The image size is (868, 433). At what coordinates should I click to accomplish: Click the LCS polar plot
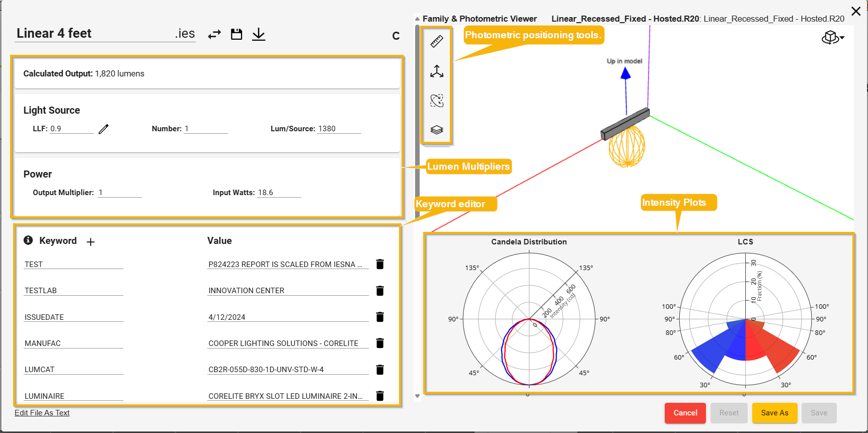pos(745,319)
